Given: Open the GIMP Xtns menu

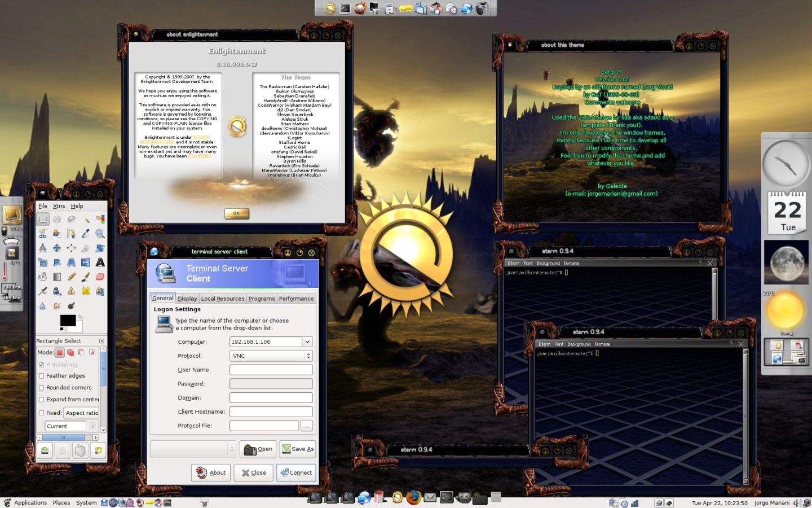Looking at the screenshot, I should coord(59,206).
